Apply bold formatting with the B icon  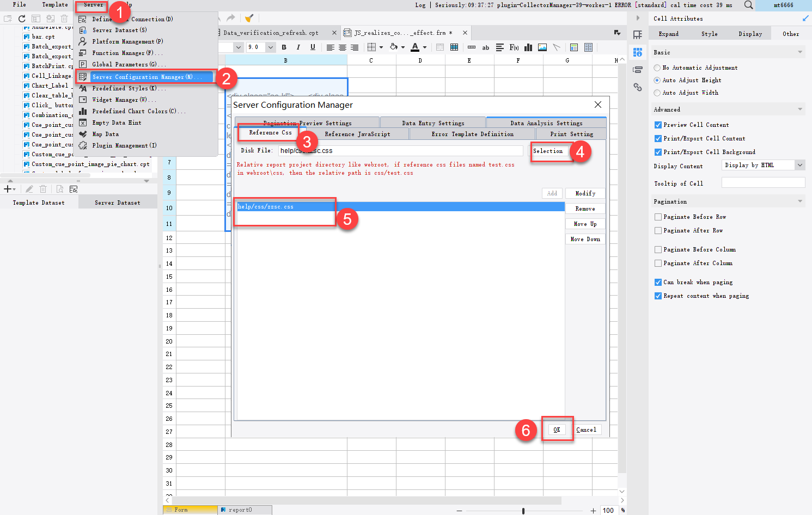284,47
